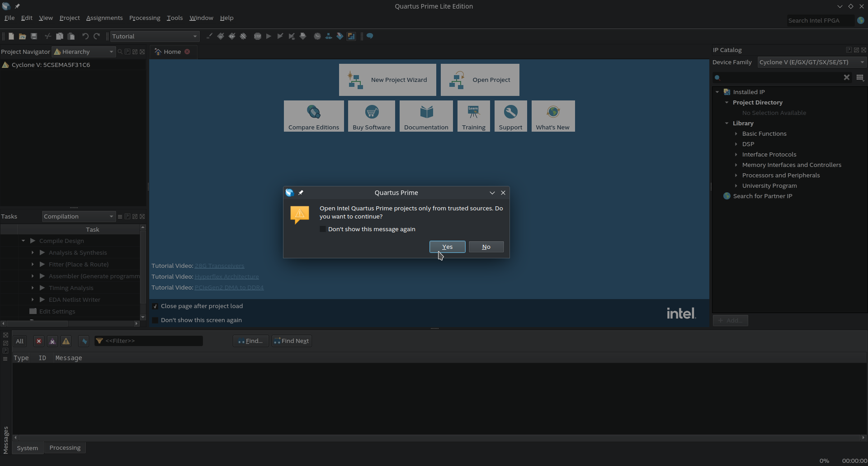Click the Open folder toolbar icon
Screen dimensions: 868x466
[22, 36]
